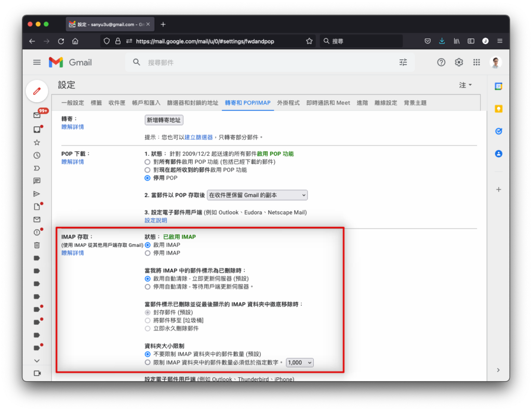Reload the page in browser toolbar
The height and width of the screenshot is (411, 532).
(61, 41)
